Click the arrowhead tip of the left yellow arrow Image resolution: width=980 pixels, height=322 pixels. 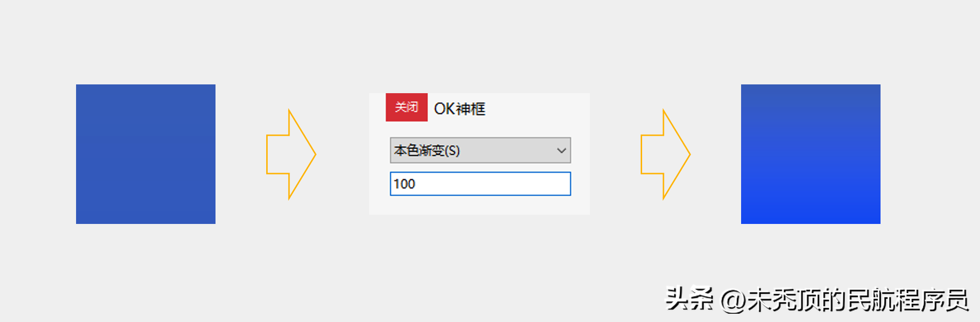point(313,154)
